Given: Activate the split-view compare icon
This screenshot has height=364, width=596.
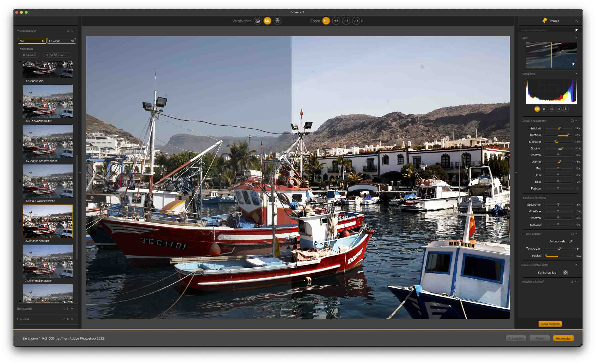Looking at the screenshot, I should (267, 21).
